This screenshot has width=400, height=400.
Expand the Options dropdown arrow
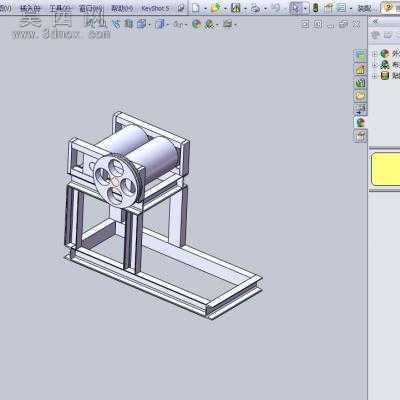point(351,9)
